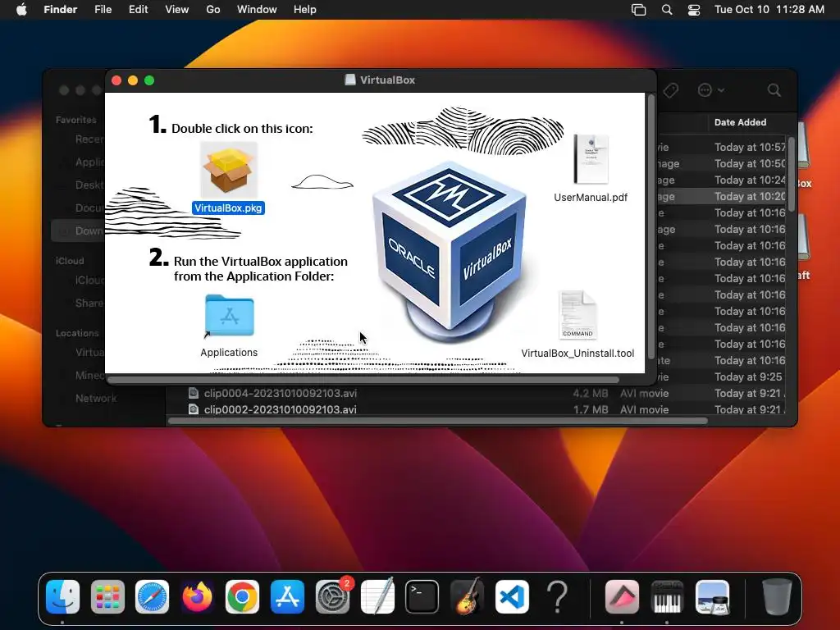Open the Applications folder shortcut
840x630 pixels.
[230, 316]
